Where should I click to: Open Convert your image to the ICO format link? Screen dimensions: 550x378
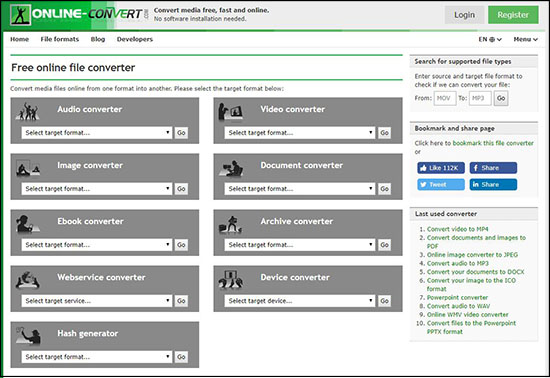[471, 284]
